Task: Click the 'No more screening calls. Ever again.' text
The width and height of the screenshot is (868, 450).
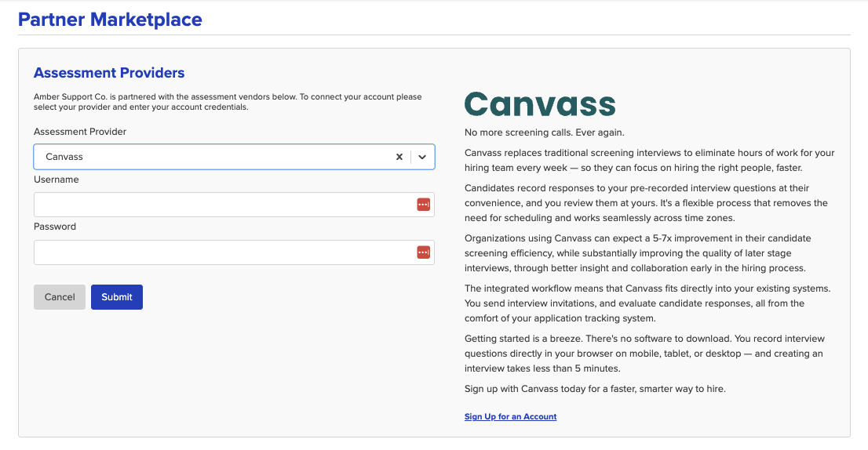Action: coord(544,132)
